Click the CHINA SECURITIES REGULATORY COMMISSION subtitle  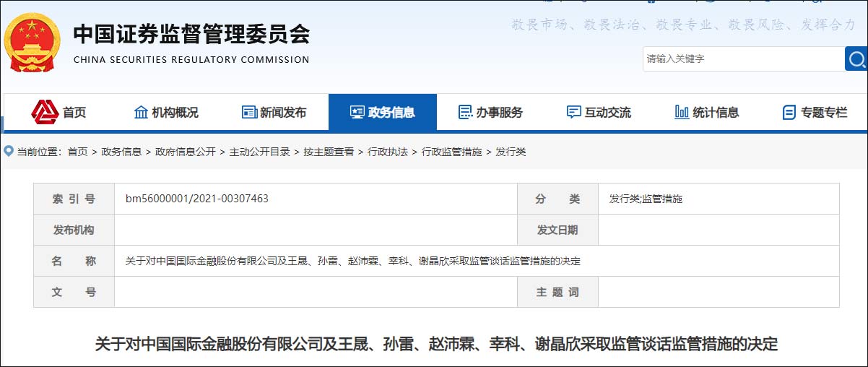pyautogui.click(x=191, y=60)
